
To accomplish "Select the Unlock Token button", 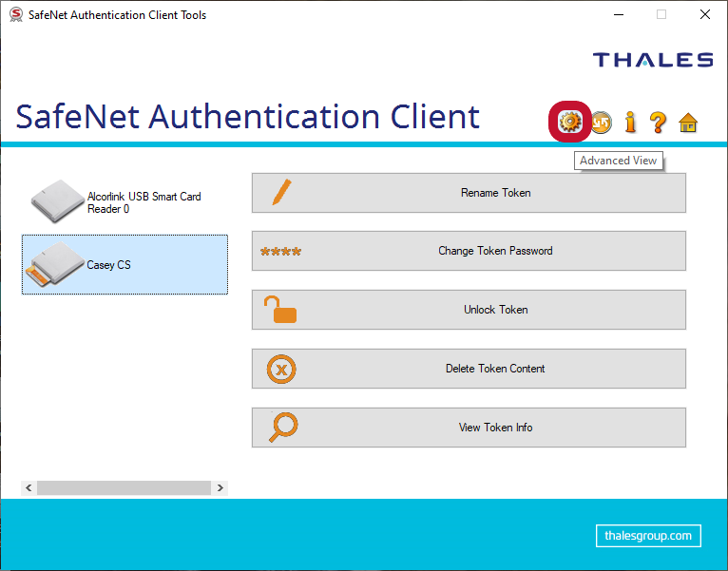I will click(469, 310).
